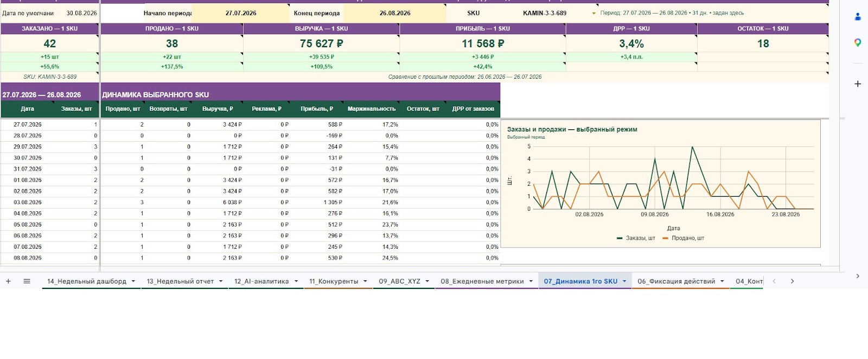Select the comparison period note cell
Viewport: 868px width, 359px height.
(465, 77)
